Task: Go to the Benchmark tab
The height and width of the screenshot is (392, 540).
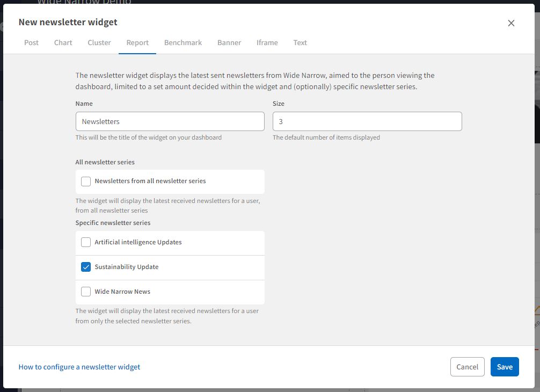Action: pos(183,42)
